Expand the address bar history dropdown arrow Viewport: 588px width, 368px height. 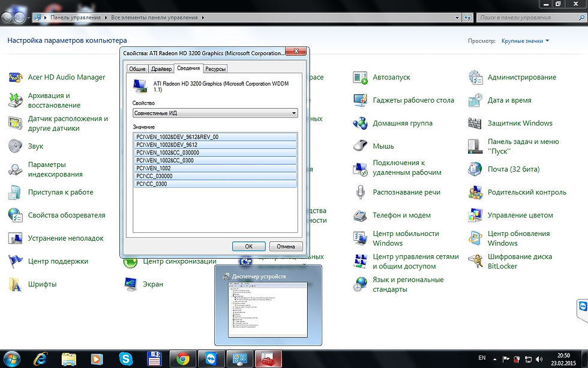click(457, 17)
